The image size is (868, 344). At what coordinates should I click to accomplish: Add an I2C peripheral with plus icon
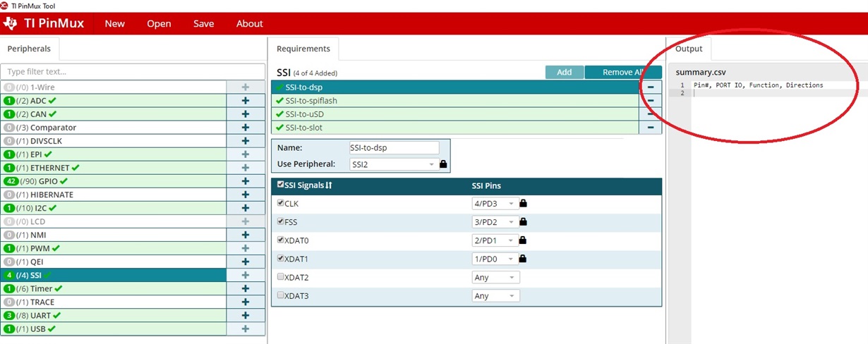point(246,208)
